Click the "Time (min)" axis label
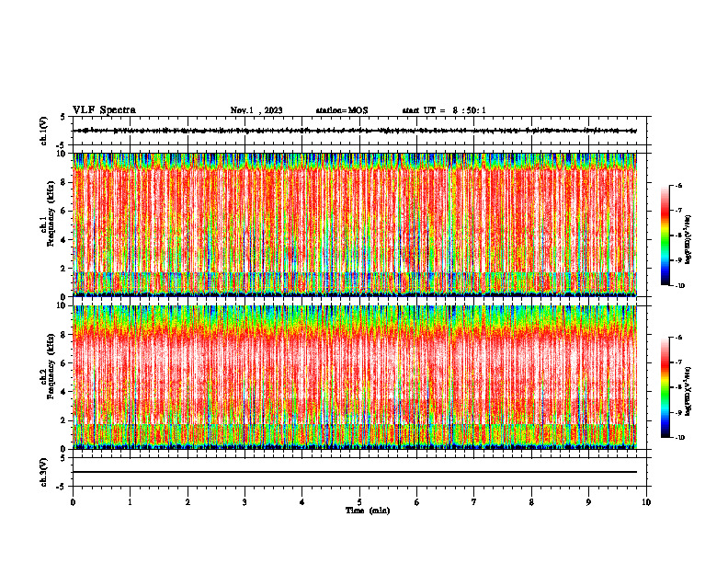Viewport: 728px width, 563px height. click(368, 511)
